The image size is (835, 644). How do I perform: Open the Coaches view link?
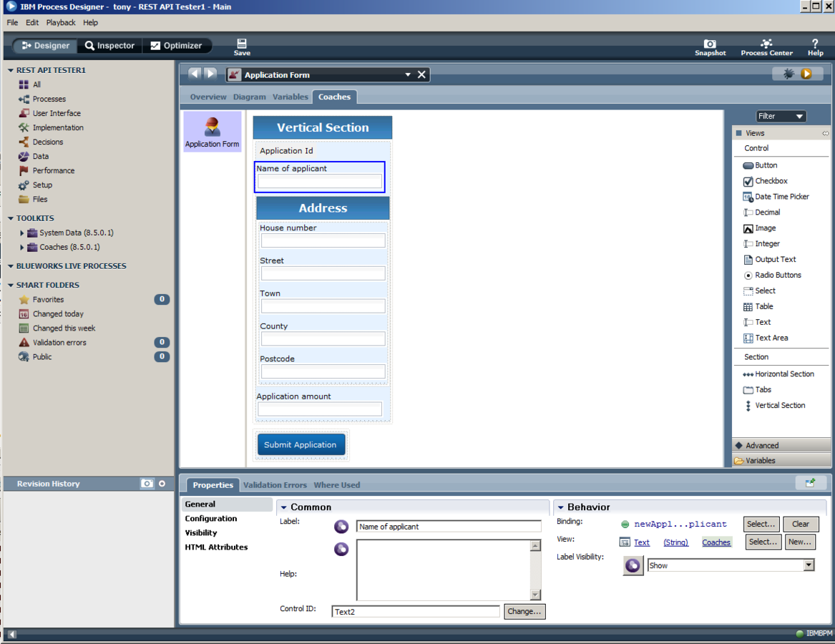(716, 542)
